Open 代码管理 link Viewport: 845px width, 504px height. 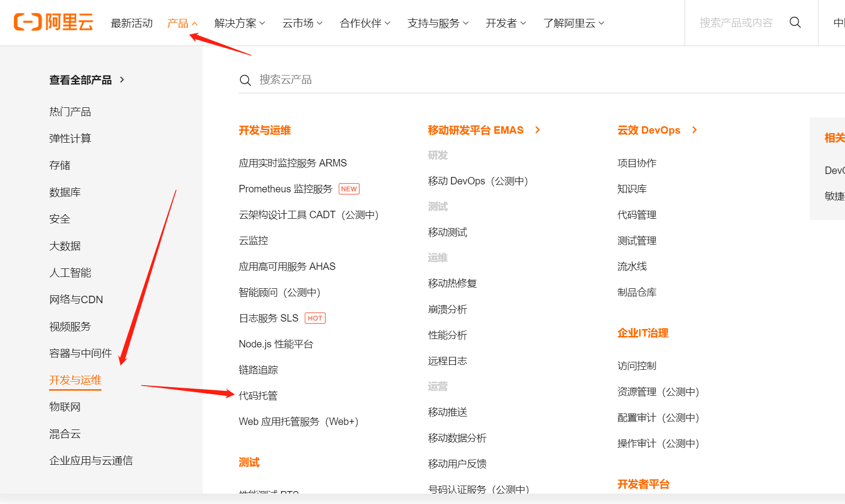coord(637,215)
